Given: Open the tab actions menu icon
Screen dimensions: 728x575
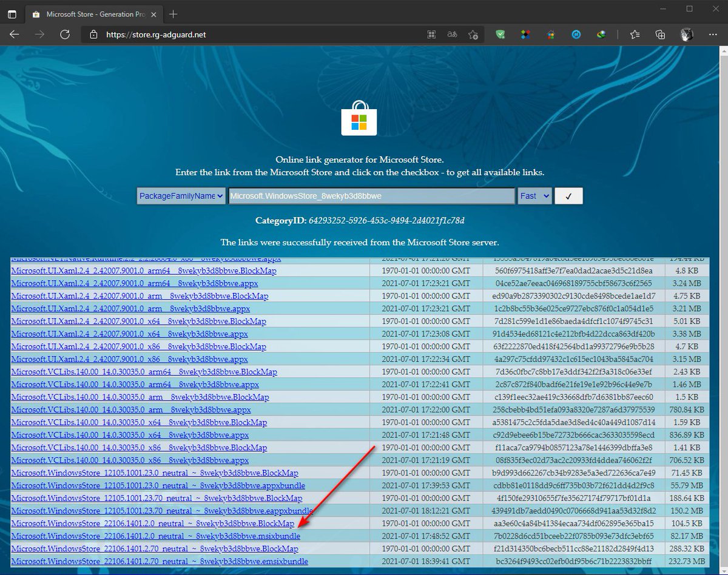Looking at the screenshot, I should click(12, 14).
